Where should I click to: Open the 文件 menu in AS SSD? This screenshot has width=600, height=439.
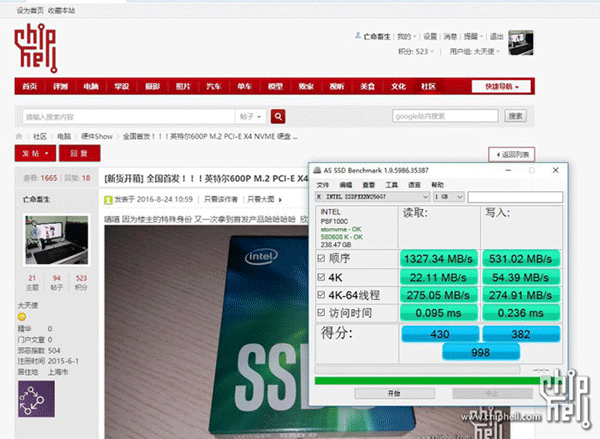323,185
